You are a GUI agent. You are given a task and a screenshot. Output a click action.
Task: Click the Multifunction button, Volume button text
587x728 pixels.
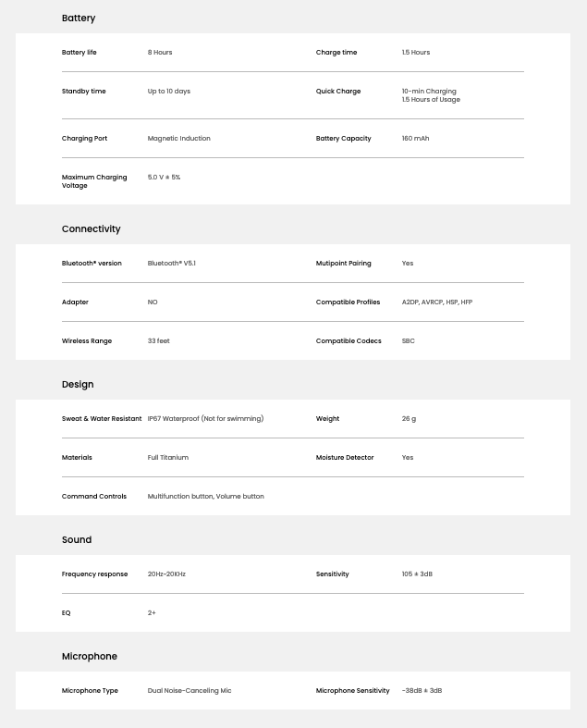pos(205,497)
